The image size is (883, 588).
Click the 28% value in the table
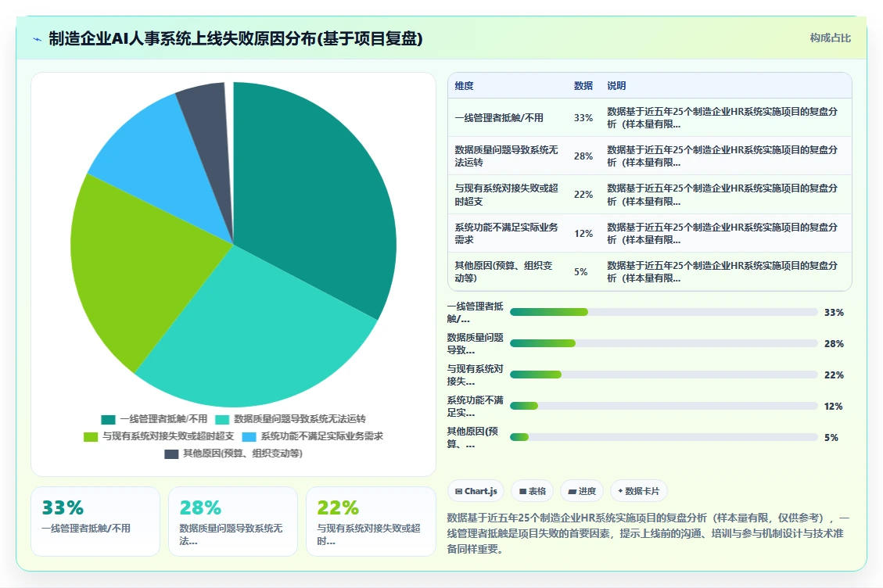coord(583,156)
